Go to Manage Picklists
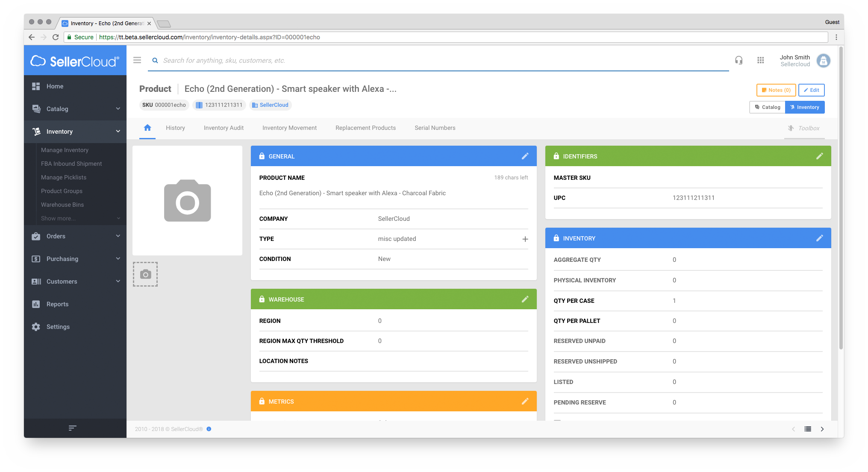The width and height of the screenshot is (868, 472). tap(64, 177)
